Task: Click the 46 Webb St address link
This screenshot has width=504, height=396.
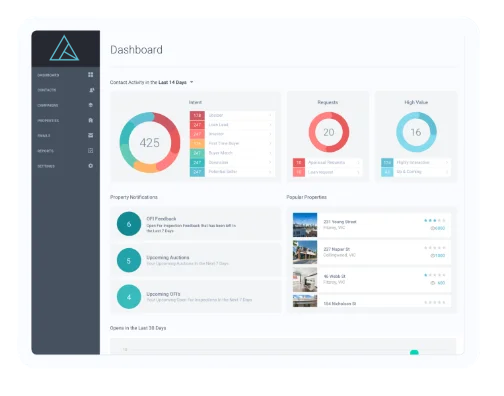Action: [334, 276]
